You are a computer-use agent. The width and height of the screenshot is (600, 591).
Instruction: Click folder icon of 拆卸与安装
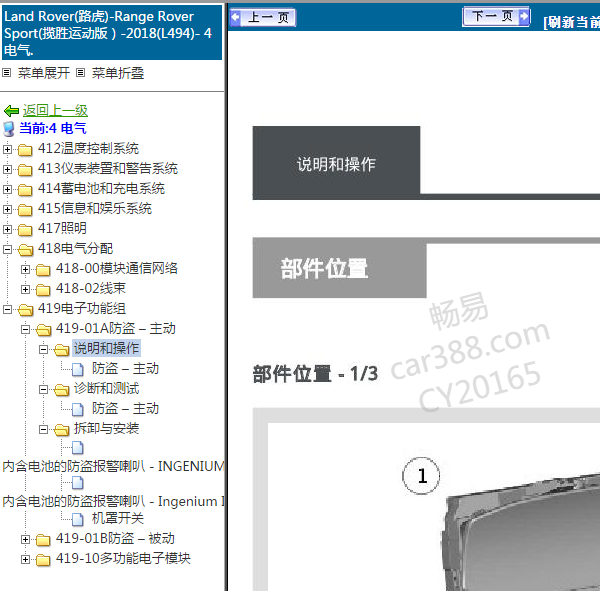click(61, 429)
